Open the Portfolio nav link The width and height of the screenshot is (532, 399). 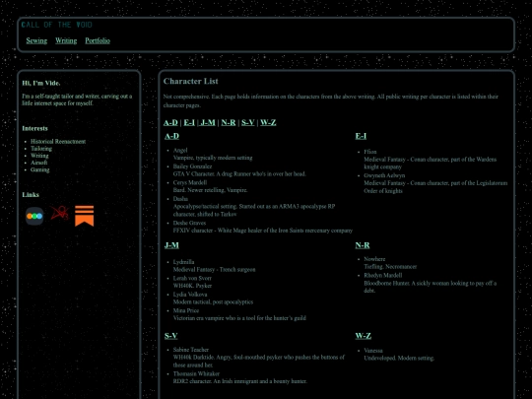(98, 40)
